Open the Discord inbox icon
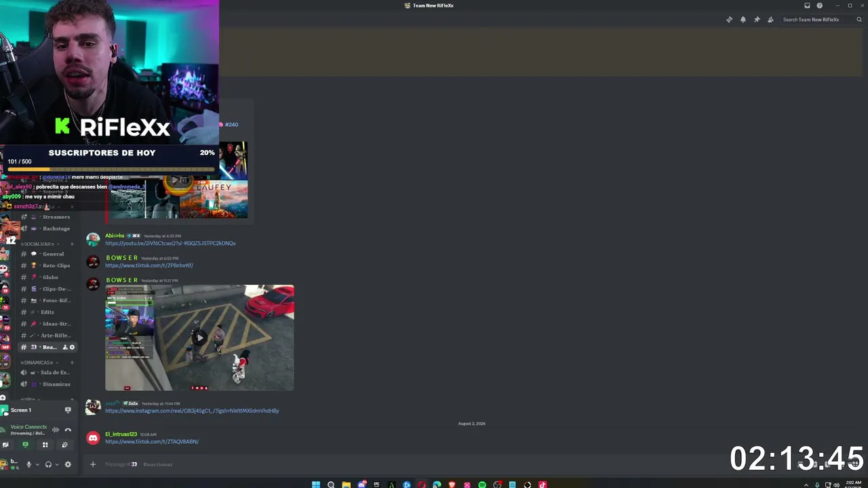This screenshot has width=868, height=488. click(x=807, y=5)
